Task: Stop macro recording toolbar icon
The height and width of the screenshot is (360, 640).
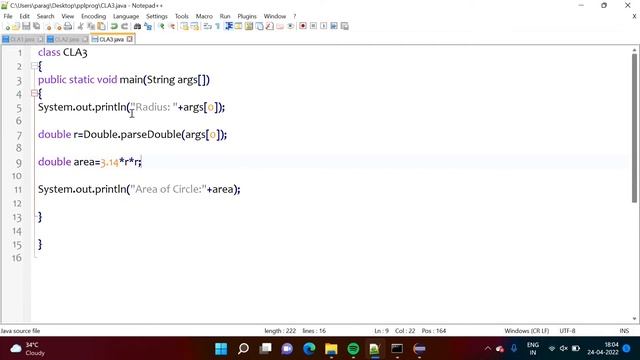Action: (x=313, y=27)
